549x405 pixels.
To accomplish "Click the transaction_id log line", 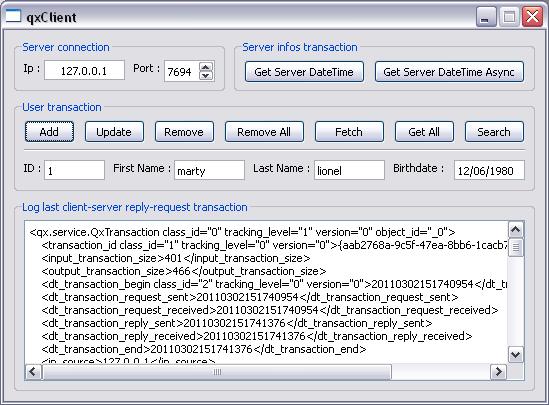I will (x=274, y=245).
